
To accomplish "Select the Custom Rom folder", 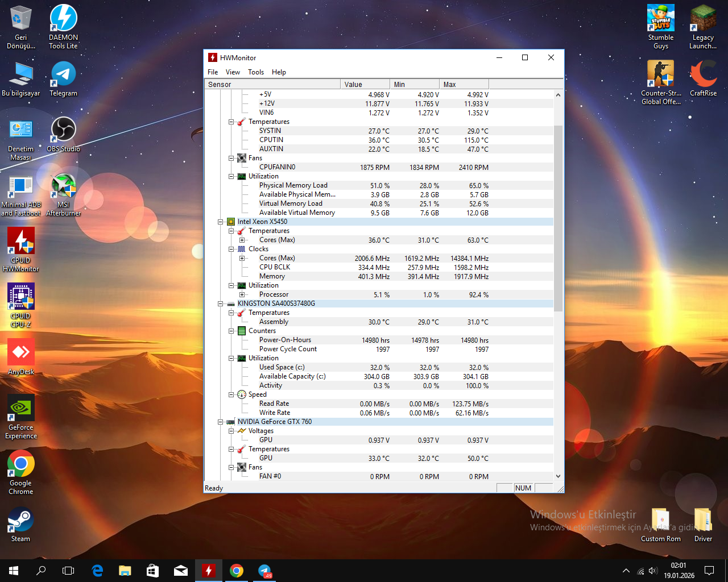I will pyautogui.click(x=660, y=524).
